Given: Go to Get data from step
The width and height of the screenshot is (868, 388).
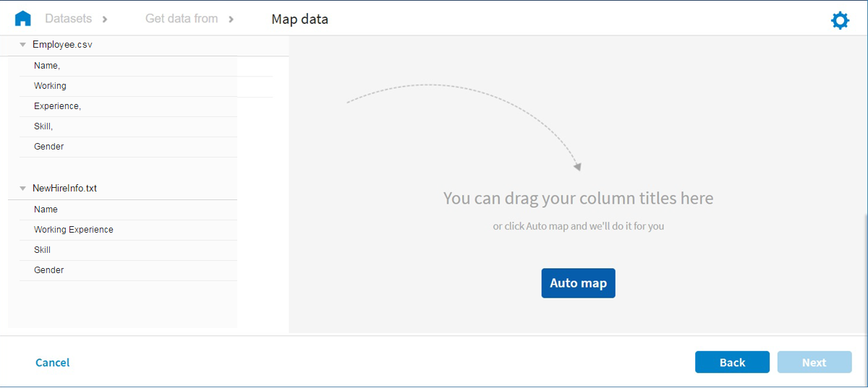Looking at the screenshot, I should click(182, 19).
